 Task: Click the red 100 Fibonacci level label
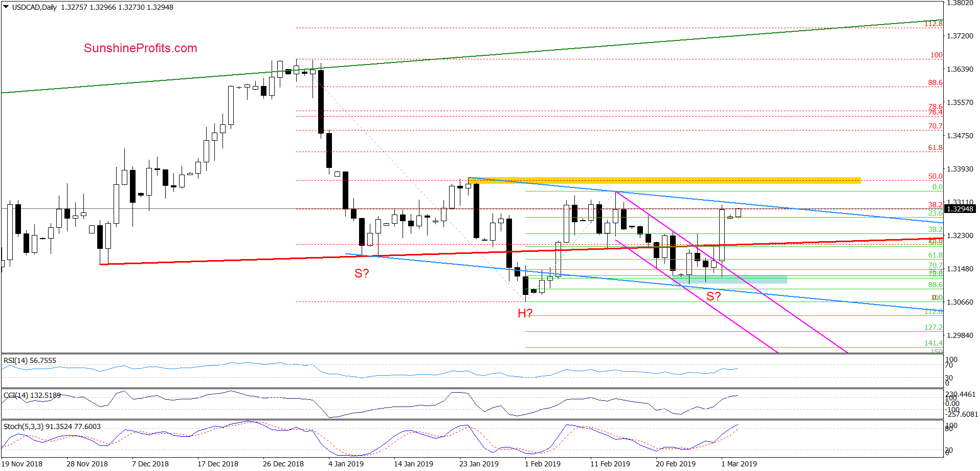937,55
